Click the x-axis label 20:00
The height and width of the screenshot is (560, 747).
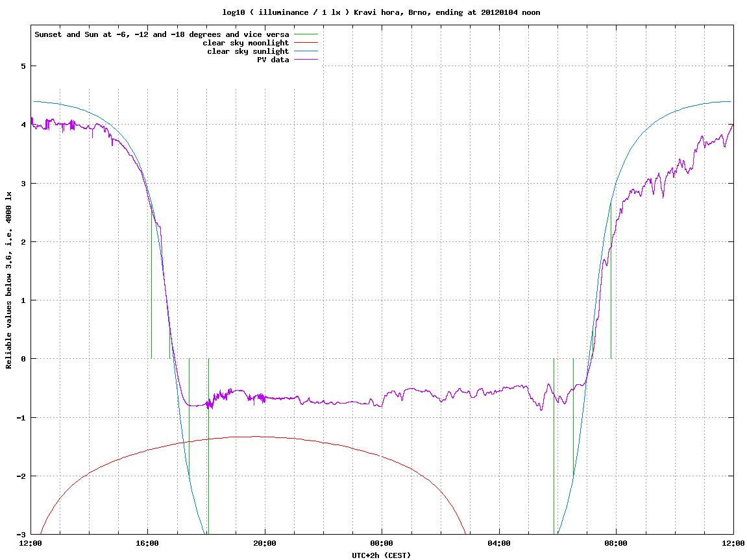point(265,543)
